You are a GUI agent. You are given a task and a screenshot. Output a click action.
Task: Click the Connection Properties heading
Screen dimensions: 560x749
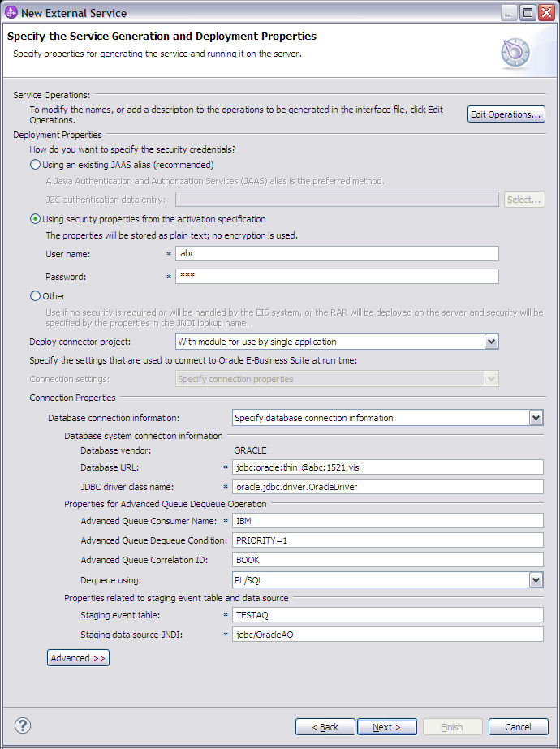click(x=72, y=398)
